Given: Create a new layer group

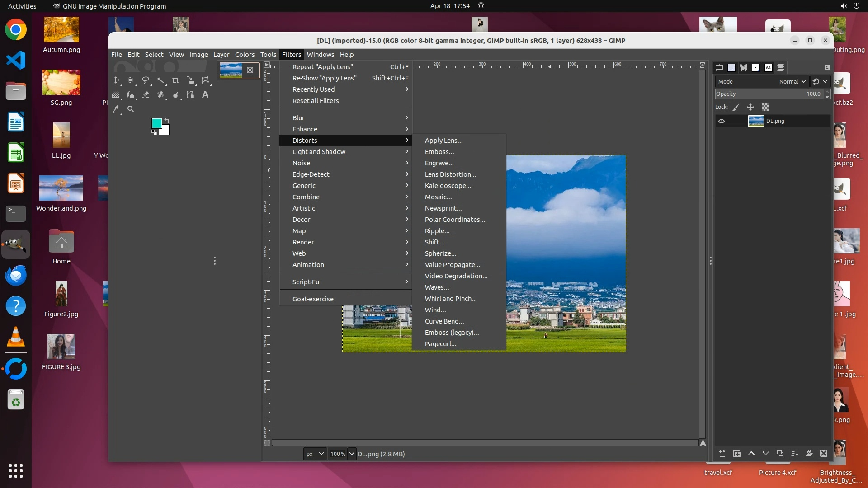Looking at the screenshot, I should click(736, 453).
